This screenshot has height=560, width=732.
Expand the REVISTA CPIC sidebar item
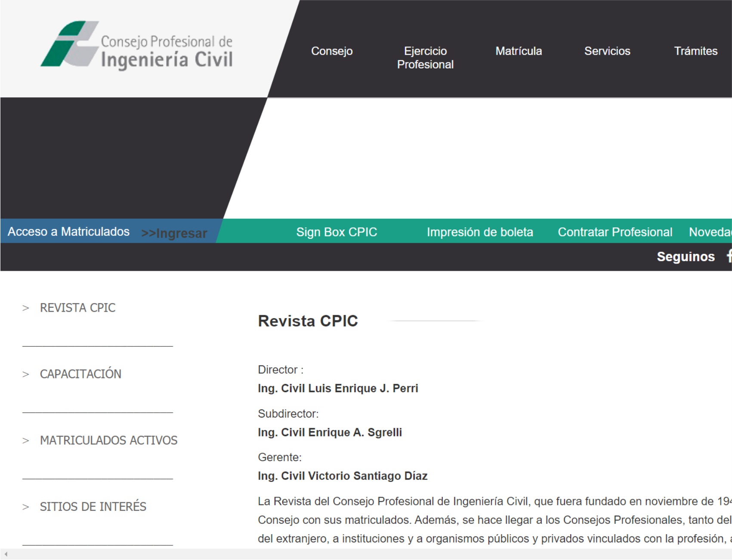coord(77,308)
